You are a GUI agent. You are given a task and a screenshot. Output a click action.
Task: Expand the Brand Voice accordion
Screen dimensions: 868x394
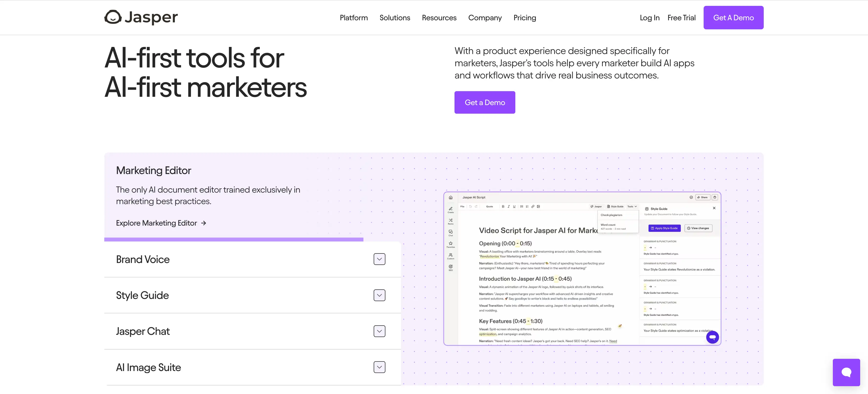(379, 259)
